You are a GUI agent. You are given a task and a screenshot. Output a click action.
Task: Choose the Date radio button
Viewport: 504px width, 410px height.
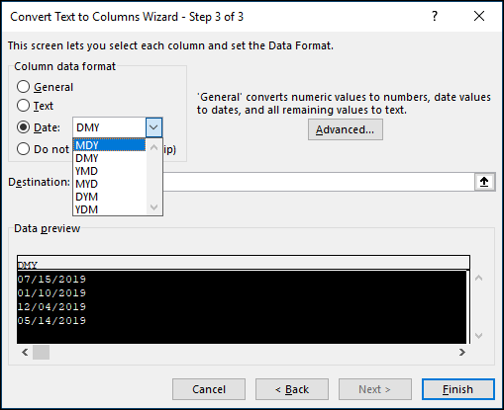click(23, 127)
